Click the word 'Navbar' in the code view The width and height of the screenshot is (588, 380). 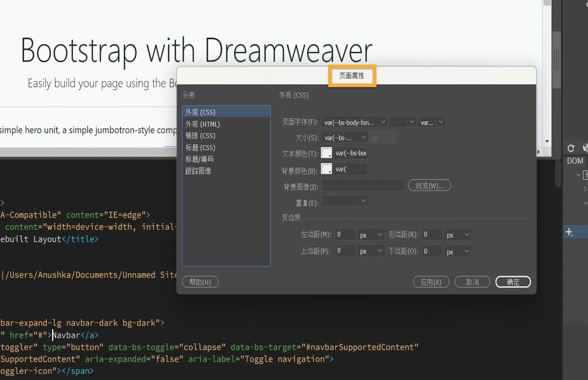click(66, 335)
